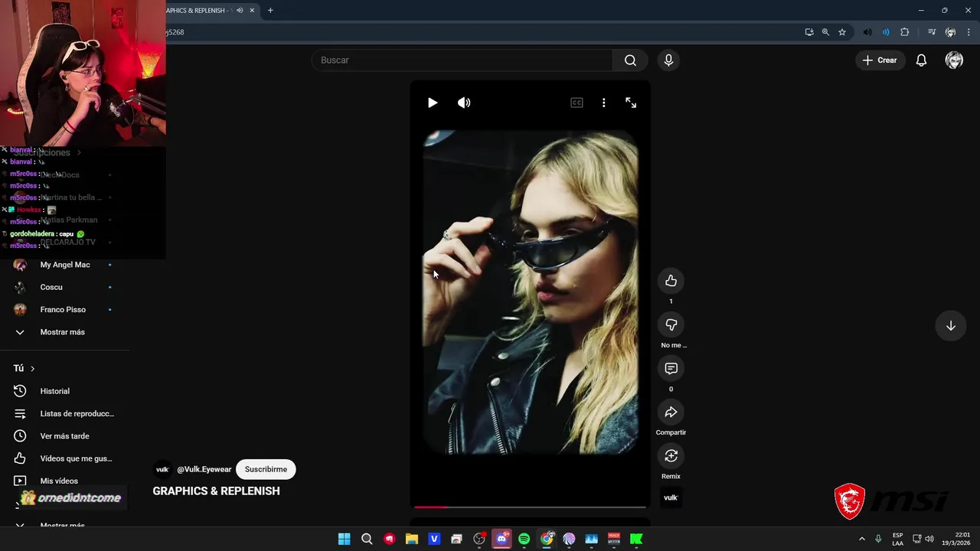Open a new browser tab

270,11
